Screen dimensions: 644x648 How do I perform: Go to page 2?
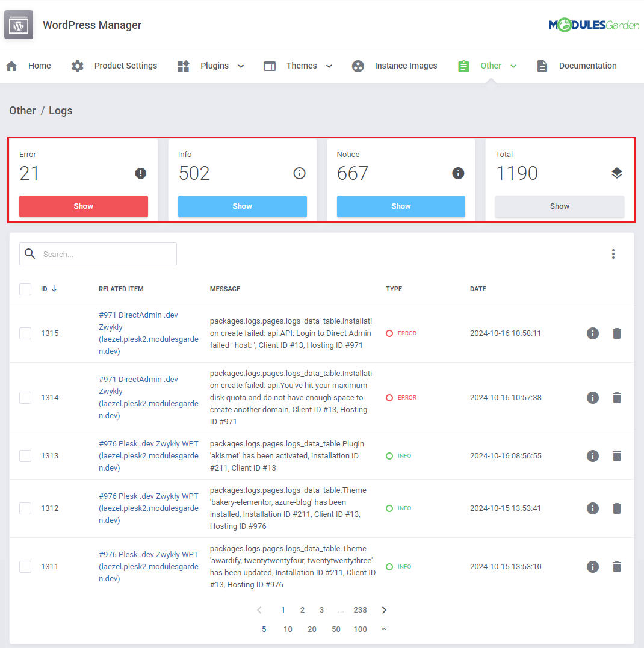pos(302,610)
